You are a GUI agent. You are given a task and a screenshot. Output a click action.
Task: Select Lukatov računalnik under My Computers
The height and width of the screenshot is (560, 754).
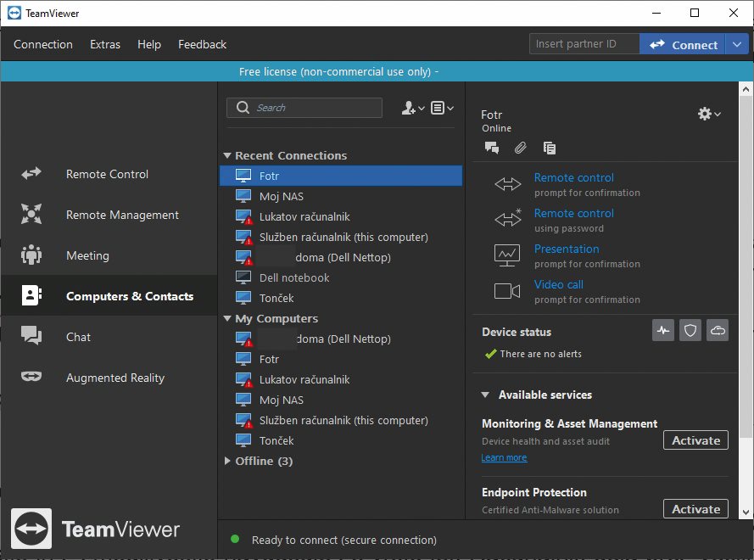tap(341, 379)
